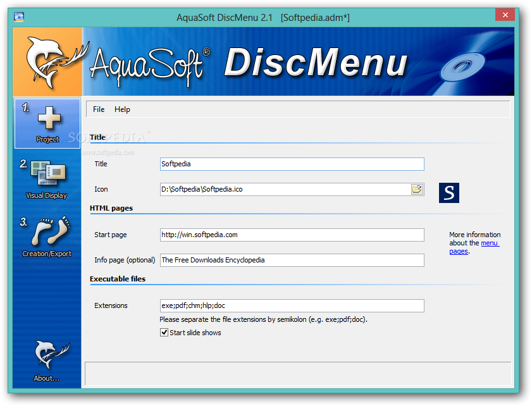This screenshot has height=406, width=532.
Task: Click the "HTML pages" section heading
Action: point(111,208)
